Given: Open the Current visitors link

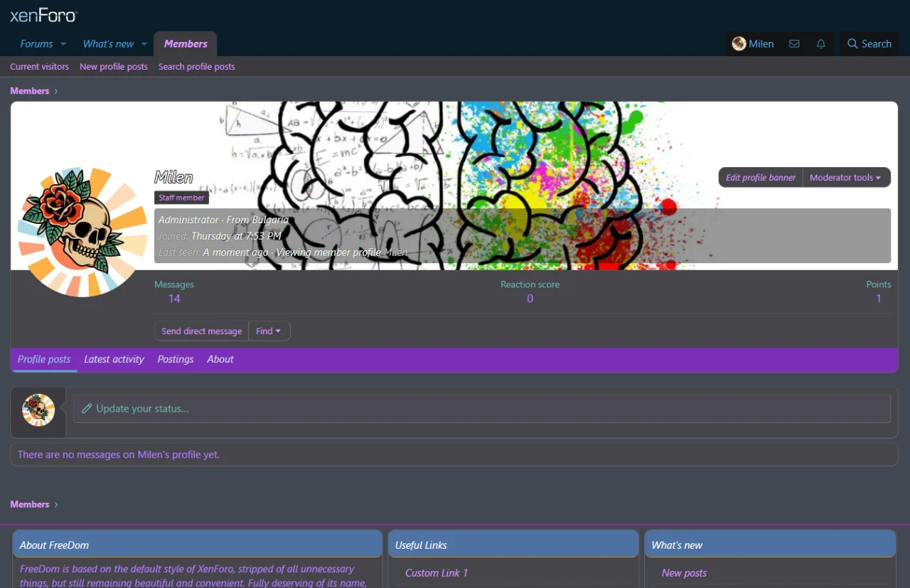Looking at the screenshot, I should tap(39, 67).
